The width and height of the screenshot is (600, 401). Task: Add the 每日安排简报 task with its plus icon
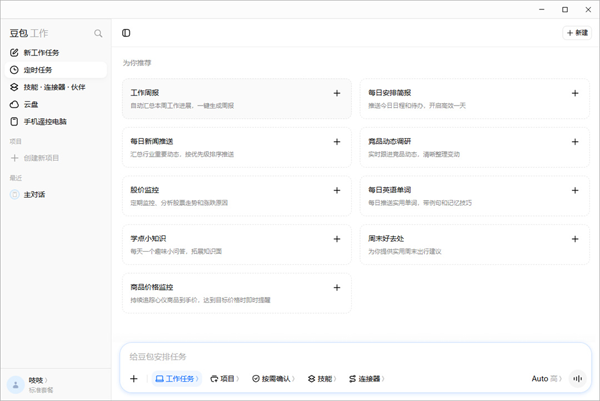575,93
